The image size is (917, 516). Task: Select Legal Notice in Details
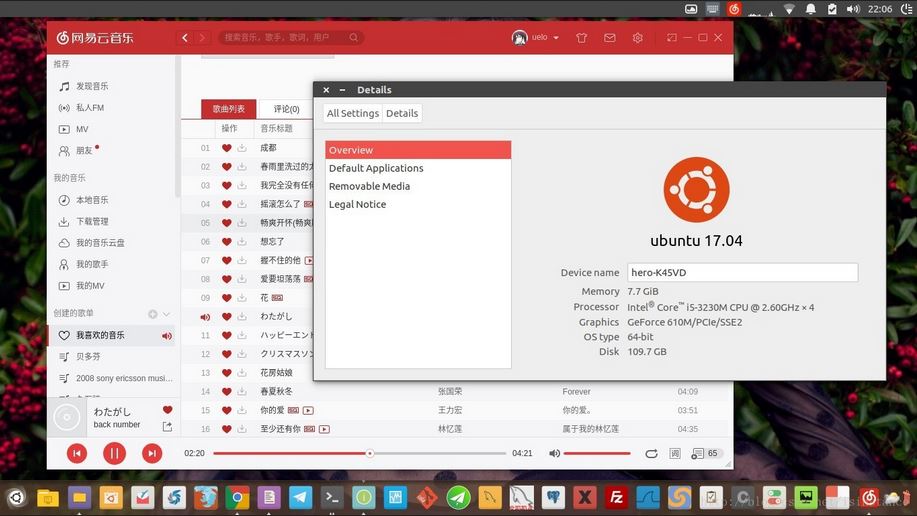tap(418, 204)
